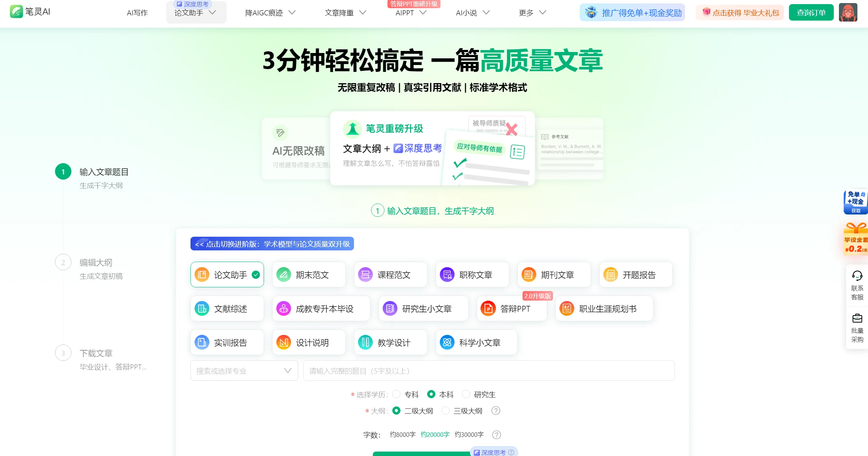
Task: Select the 开题报告 option
Action: (x=635, y=274)
